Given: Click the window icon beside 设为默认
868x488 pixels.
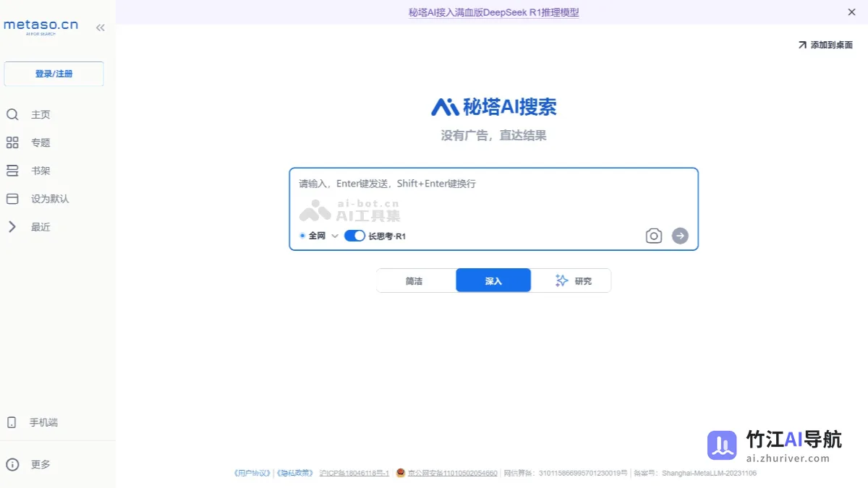Looking at the screenshot, I should click(x=12, y=199).
